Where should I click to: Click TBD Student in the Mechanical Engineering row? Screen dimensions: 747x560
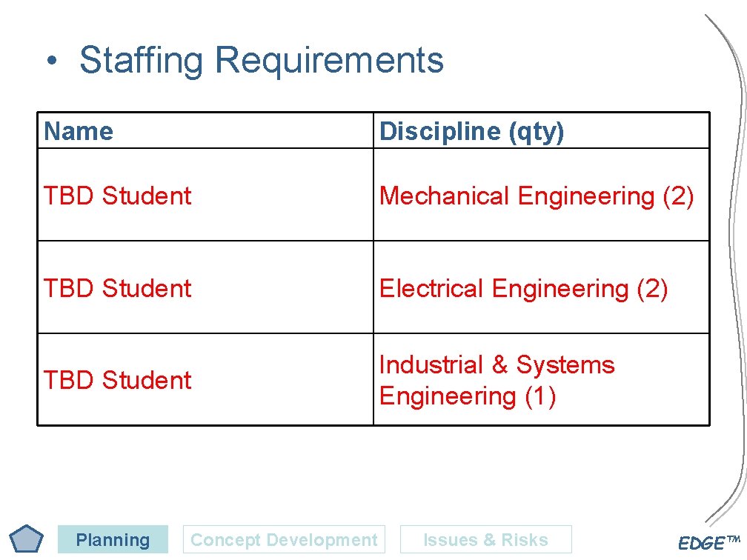click(117, 196)
